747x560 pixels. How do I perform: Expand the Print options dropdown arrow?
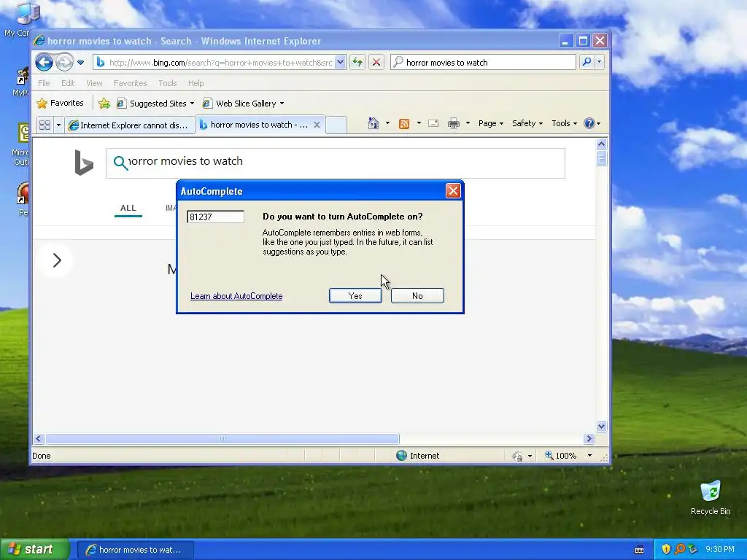click(468, 123)
